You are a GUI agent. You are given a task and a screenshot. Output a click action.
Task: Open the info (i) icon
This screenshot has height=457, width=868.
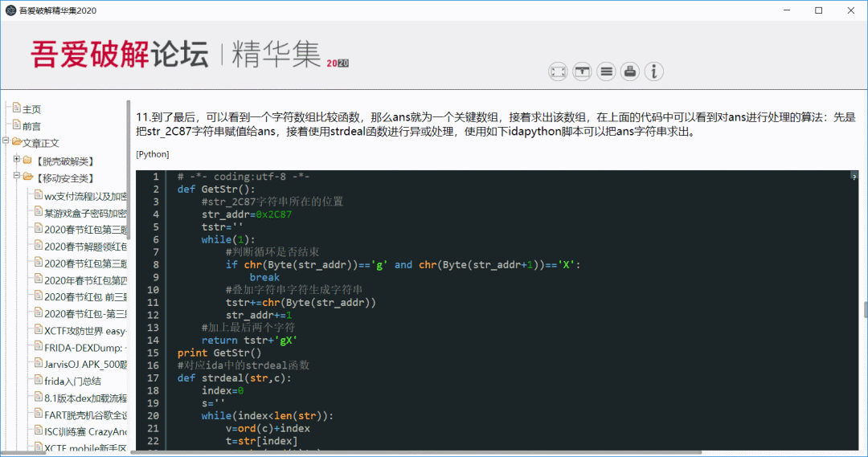click(655, 71)
